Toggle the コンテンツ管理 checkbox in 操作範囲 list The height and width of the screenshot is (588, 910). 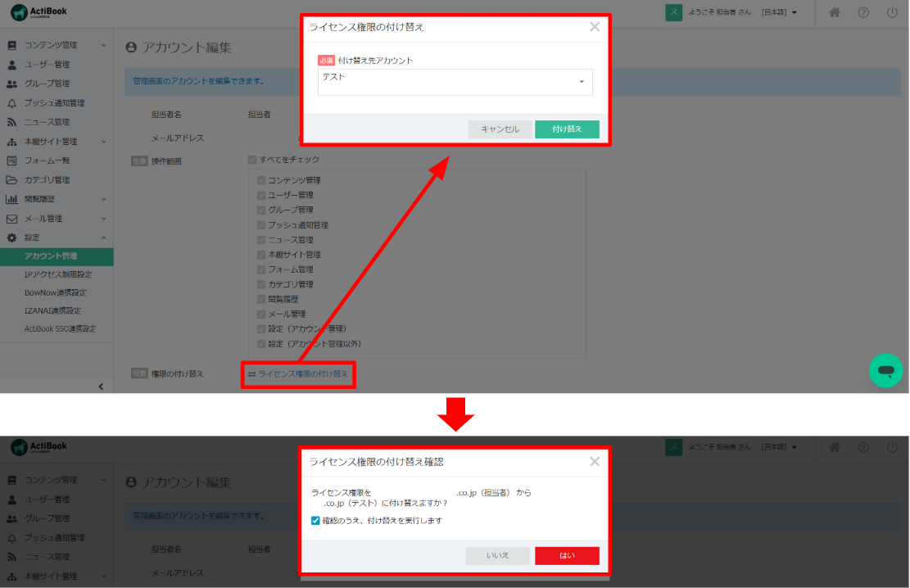click(261, 180)
